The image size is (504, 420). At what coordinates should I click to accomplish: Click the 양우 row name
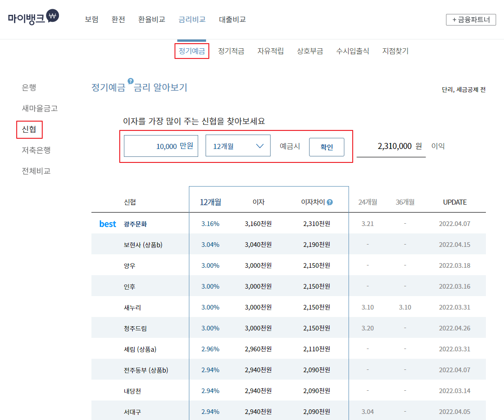[129, 266]
